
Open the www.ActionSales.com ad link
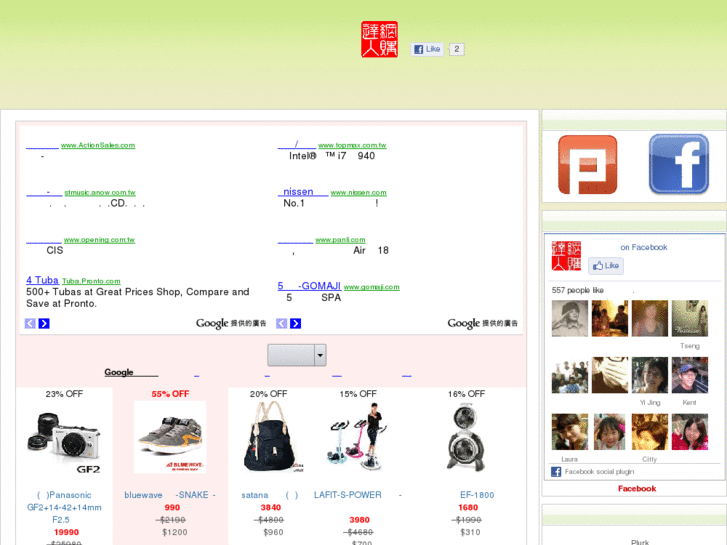(x=98, y=145)
